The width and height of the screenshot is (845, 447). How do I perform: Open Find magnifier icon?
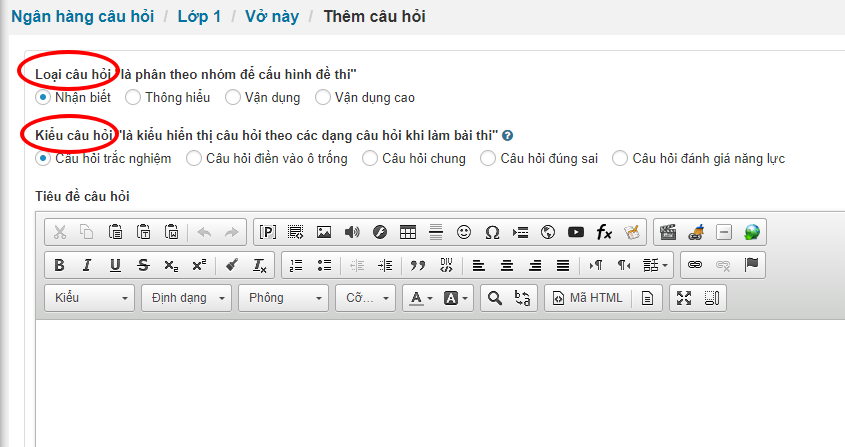pyautogui.click(x=495, y=298)
